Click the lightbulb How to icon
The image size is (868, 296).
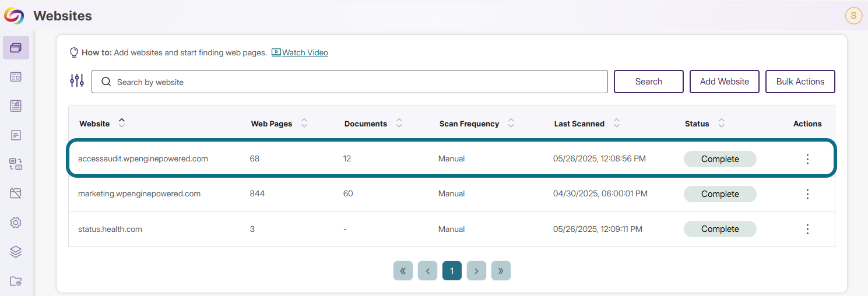pos(74,52)
